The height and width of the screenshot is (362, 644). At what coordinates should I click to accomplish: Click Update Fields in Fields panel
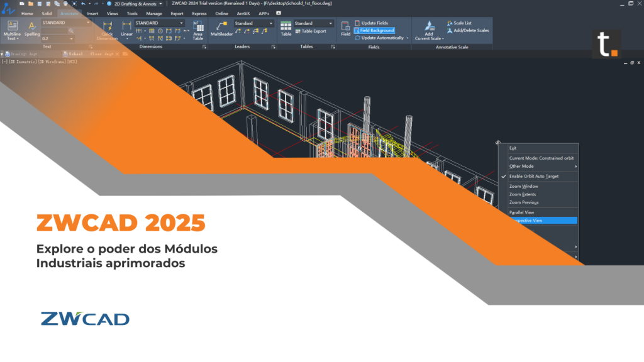pyautogui.click(x=371, y=23)
